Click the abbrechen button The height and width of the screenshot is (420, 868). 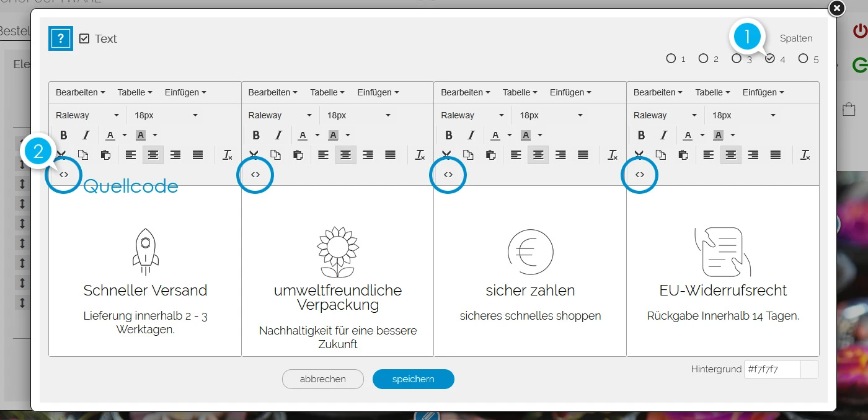(322, 379)
